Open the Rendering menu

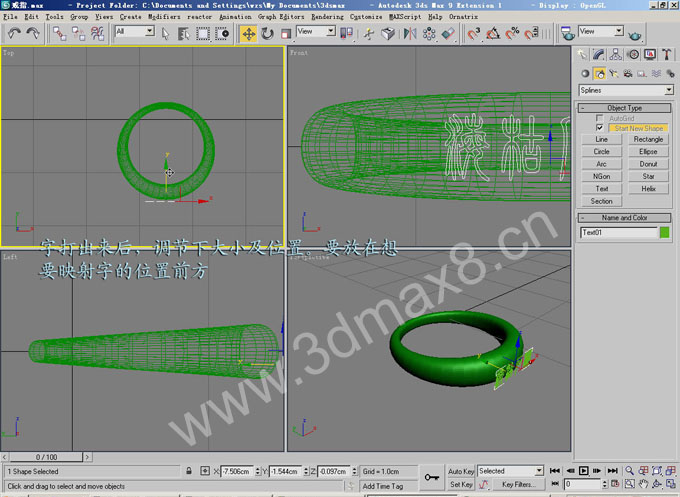coord(327,16)
